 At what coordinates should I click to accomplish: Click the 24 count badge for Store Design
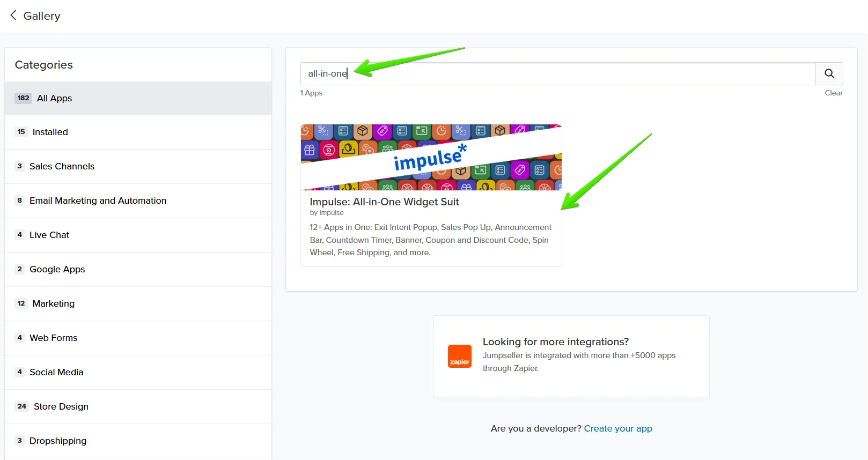21,406
